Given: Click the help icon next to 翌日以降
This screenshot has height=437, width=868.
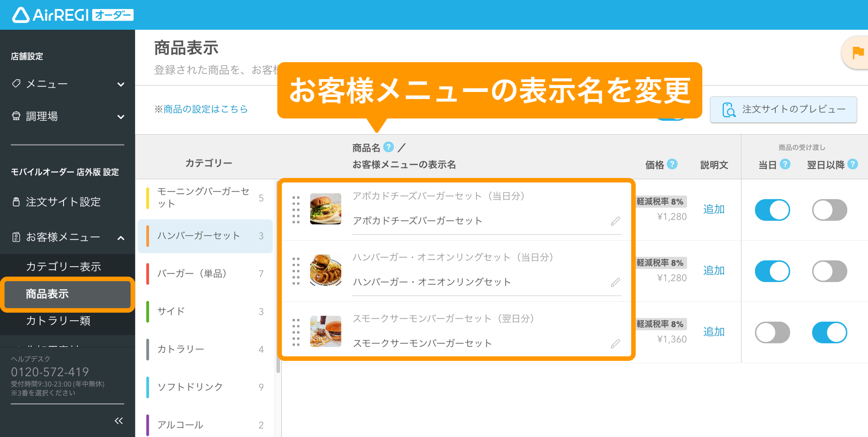Looking at the screenshot, I should [853, 164].
